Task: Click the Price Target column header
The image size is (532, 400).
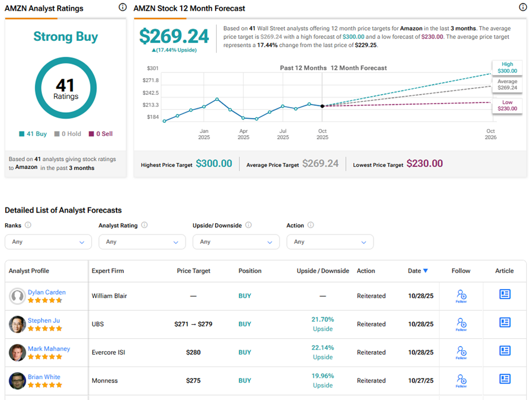Action: 194,271
